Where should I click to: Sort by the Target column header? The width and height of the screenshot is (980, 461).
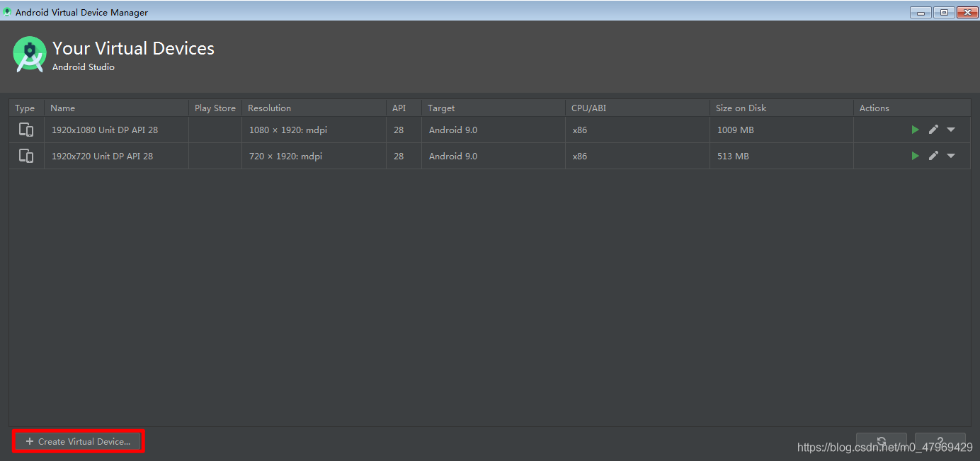[493, 108]
